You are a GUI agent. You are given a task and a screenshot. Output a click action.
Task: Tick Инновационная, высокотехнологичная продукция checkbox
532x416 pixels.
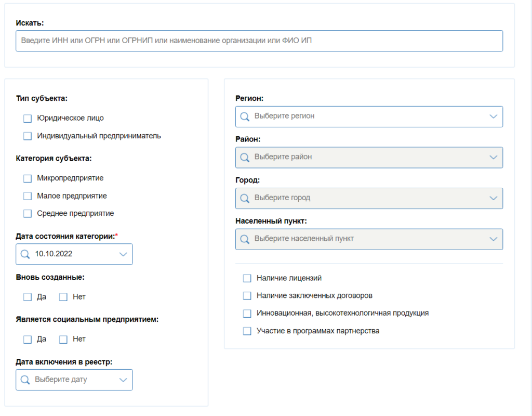point(247,314)
